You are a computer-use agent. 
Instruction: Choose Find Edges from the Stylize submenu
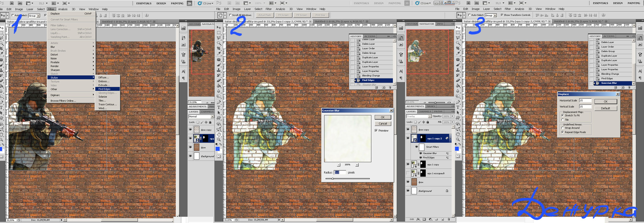coord(104,89)
